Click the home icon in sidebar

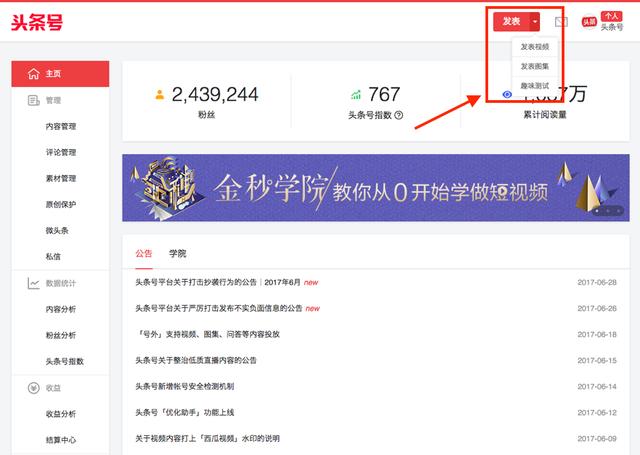[33, 73]
